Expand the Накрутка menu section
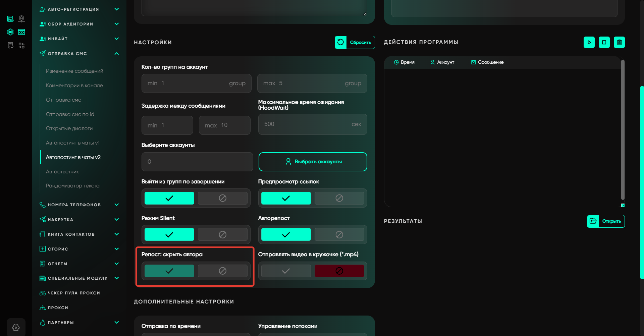 (116, 220)
